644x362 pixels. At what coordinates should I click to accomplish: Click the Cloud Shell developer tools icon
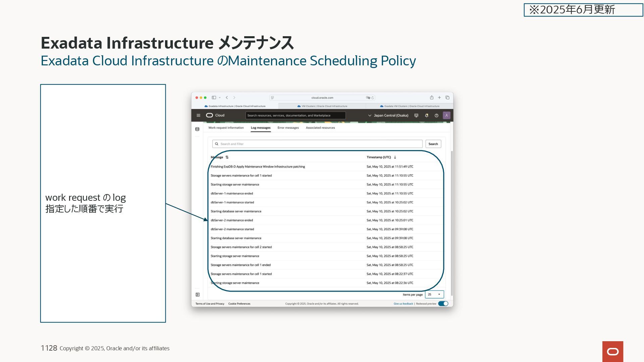(x=416, y=115)
